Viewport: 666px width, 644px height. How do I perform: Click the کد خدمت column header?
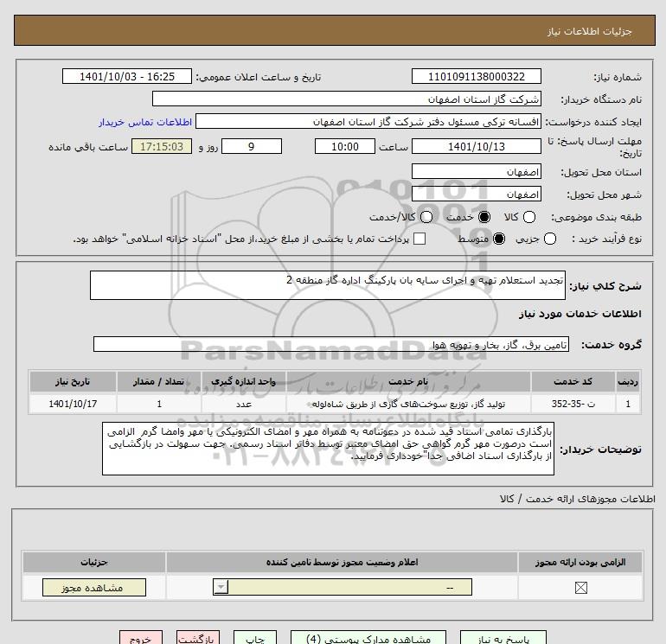(573, 381)
